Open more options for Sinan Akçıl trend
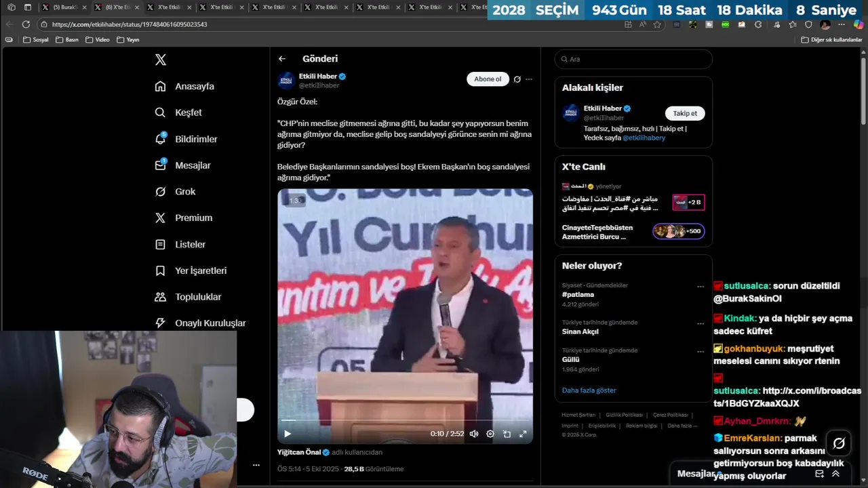Screen dimensions: 868x488 click(x=701, y=323)
